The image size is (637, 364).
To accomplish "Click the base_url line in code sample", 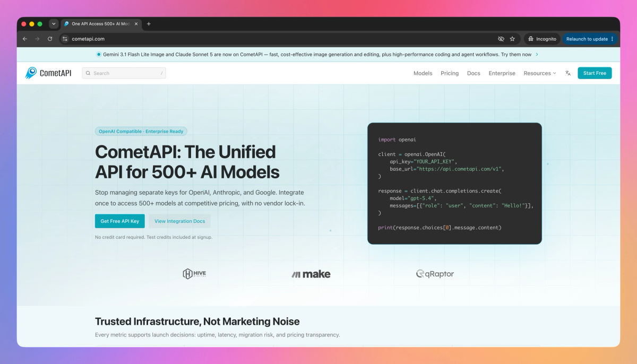I will [x=446, y=169].
